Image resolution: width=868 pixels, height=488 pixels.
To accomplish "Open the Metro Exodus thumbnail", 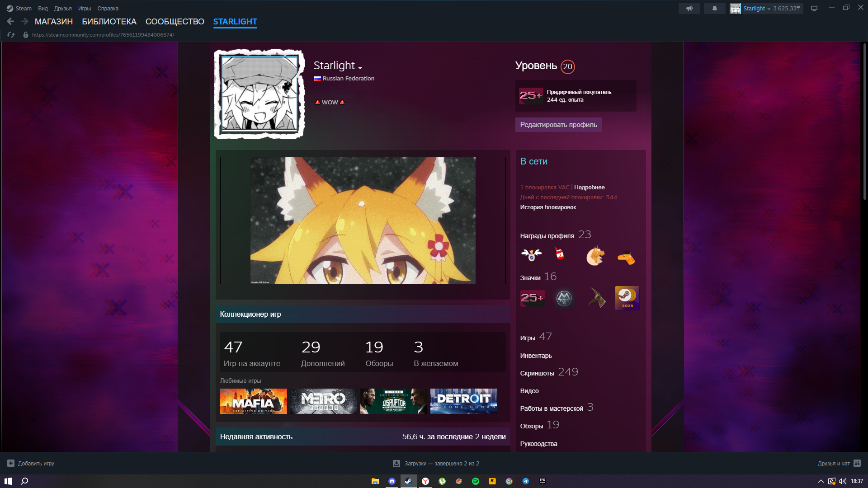I will [x=324, y=401].
